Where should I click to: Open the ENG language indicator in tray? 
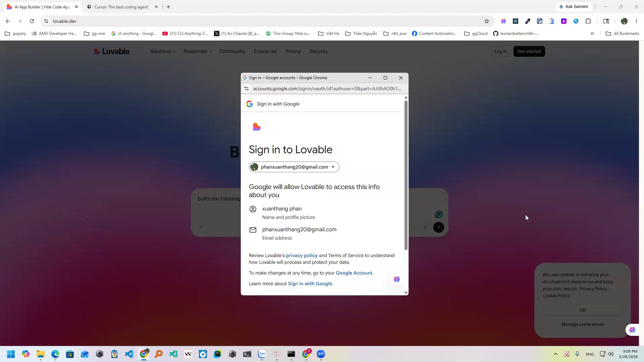590,354
